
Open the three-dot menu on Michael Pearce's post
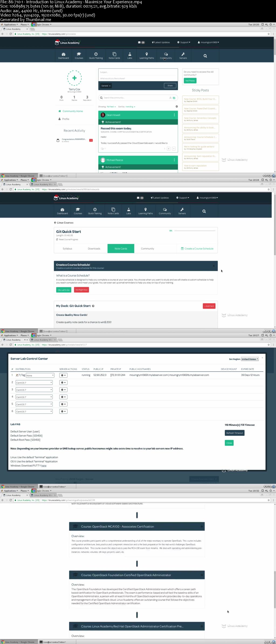[x=174, y=160]
